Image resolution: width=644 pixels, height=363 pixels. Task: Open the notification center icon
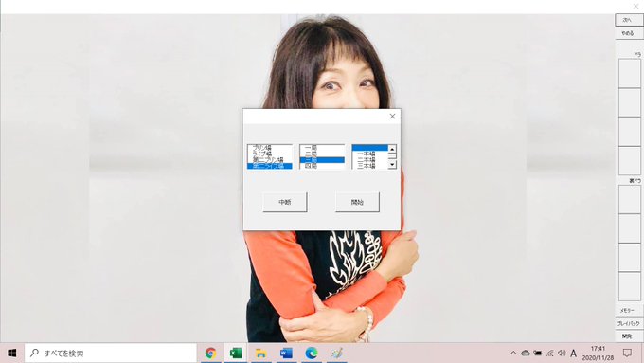coord(627,354)
